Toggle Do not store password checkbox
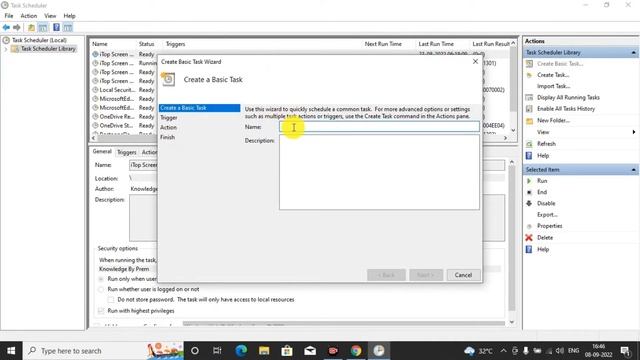 click(x=111, y=300)
